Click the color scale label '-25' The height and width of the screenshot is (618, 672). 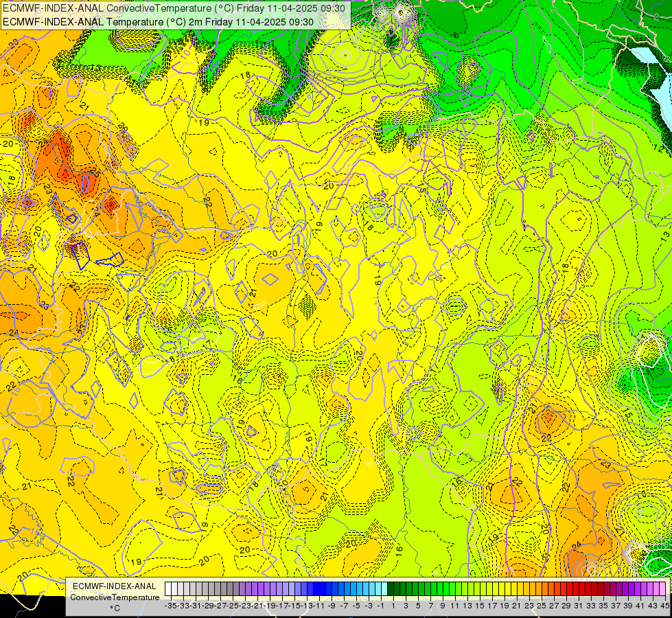(233, 606)
